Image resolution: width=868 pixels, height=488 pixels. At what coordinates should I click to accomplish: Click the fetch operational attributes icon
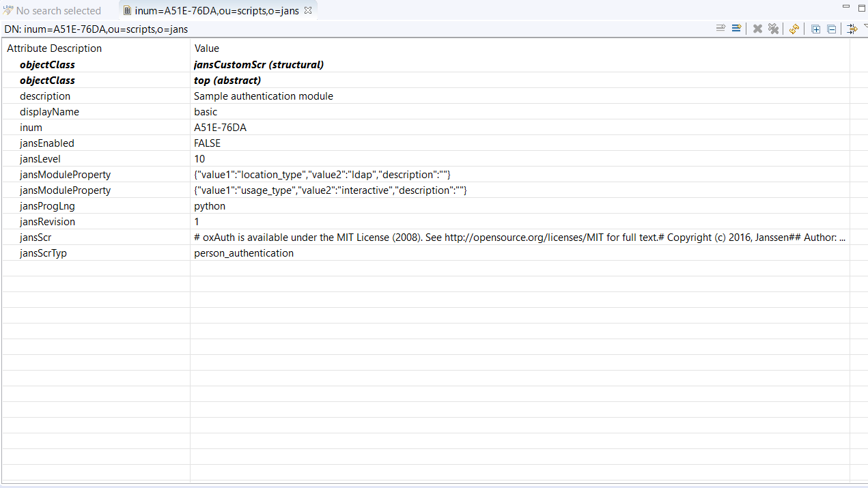(x=852, y=29)
